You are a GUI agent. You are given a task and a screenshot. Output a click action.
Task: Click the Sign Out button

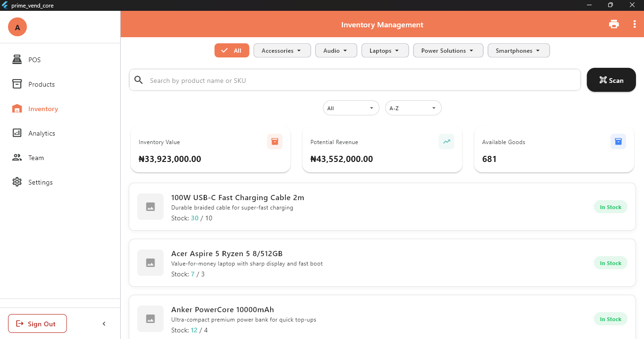(x=37, y=323)
